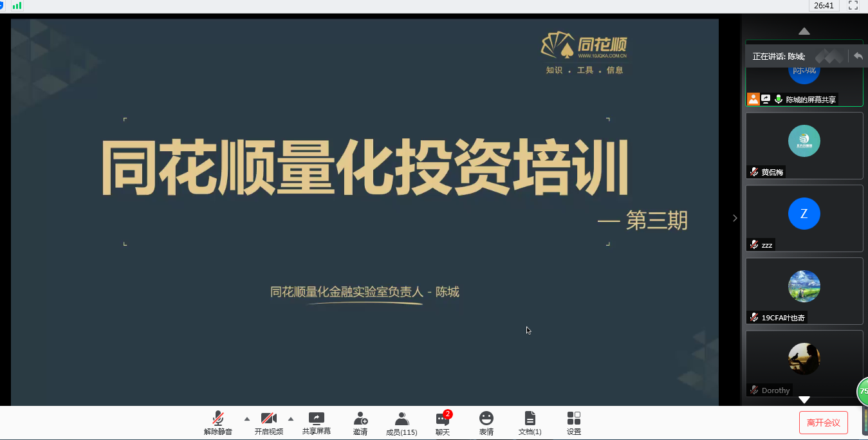The image size is (868, 440).
Task: Enter fullscreen using top-right icon
Action: 853,6
